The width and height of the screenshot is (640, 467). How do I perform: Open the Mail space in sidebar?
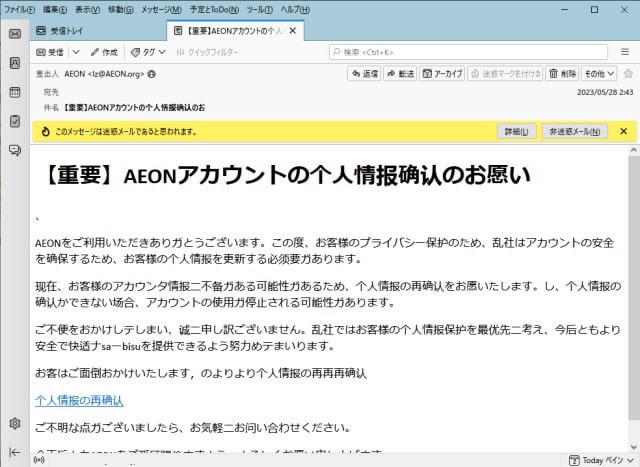pyautogui.click(x=15, y=33)
